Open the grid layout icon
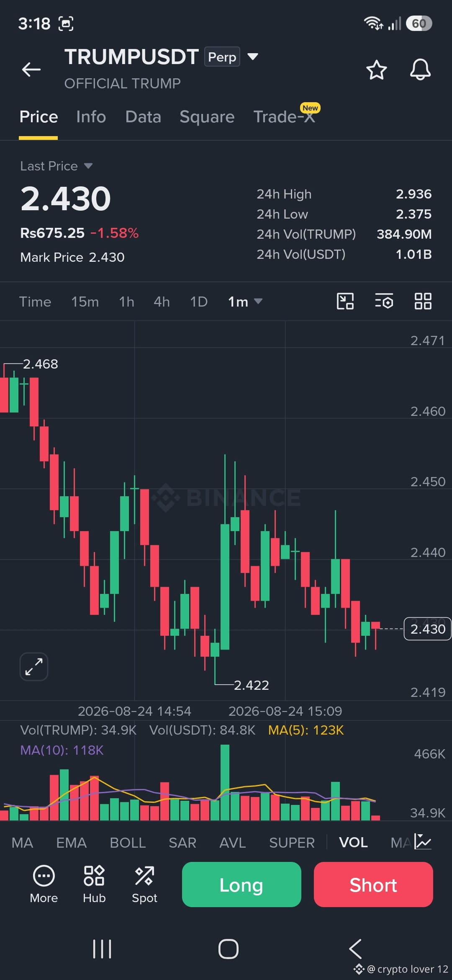The width and height of the screenshot is (452, 980). tap(423, 301)
